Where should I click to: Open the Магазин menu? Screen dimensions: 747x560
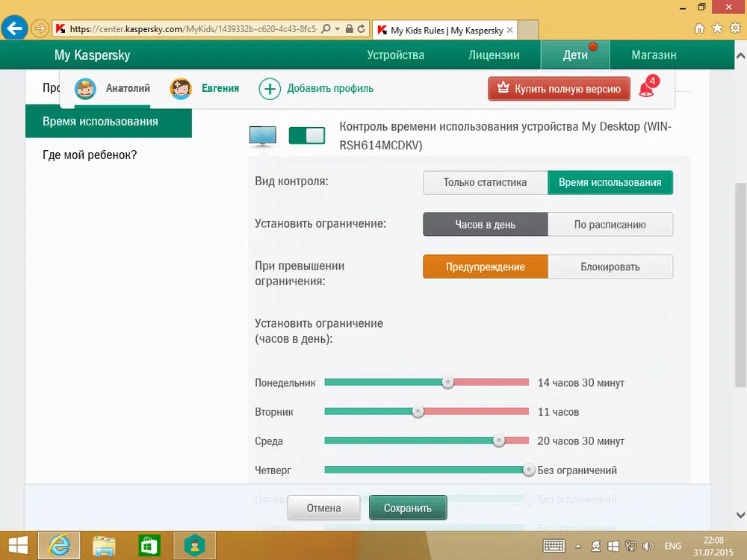pos(654,55)
